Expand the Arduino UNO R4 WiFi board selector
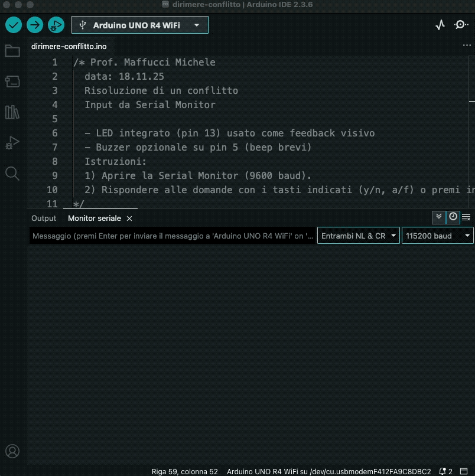 [140, 25]
